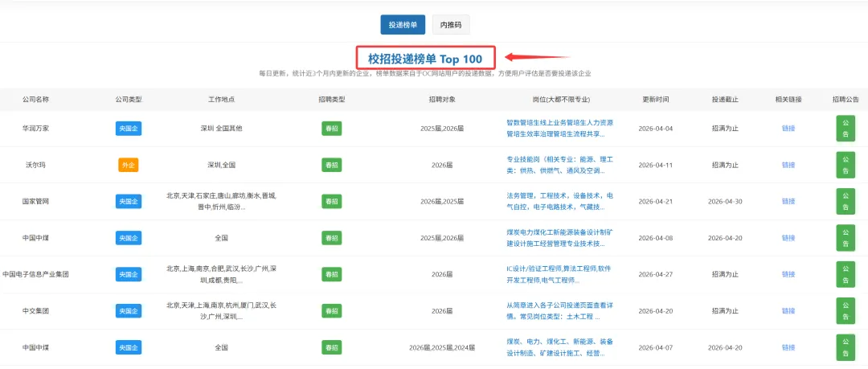The height and width of the screenshot is (369, 868).
Task: Click 春招 tag for 沃尔玛
Action: (x=332, y=165)
